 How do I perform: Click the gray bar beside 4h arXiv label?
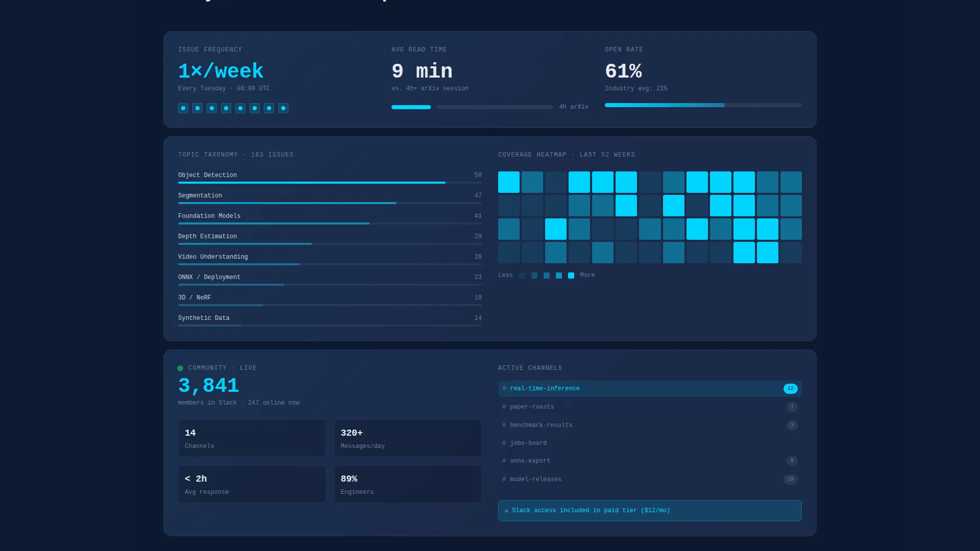pos(495,107)
